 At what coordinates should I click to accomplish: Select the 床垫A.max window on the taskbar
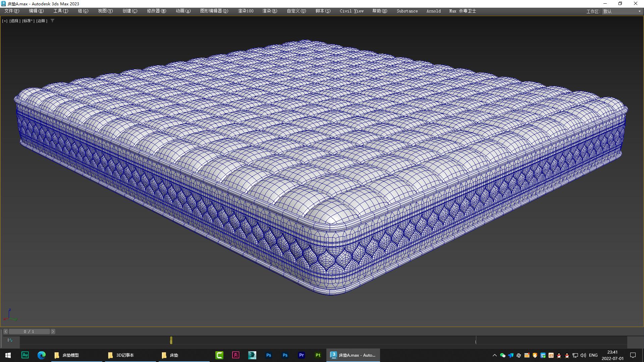tap(353, 355)
